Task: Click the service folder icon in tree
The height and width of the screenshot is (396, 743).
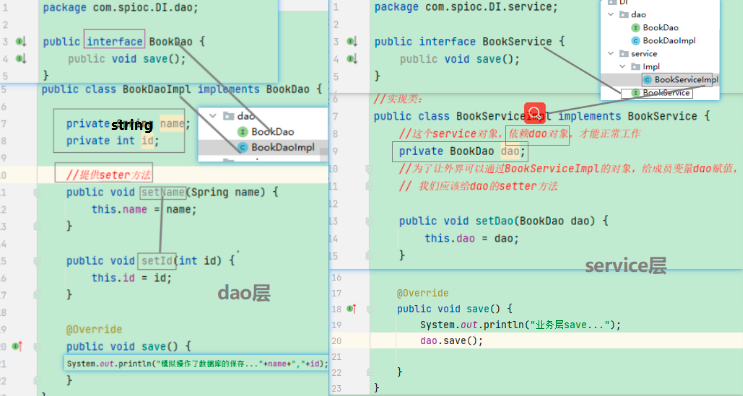Action: (625, 54)
